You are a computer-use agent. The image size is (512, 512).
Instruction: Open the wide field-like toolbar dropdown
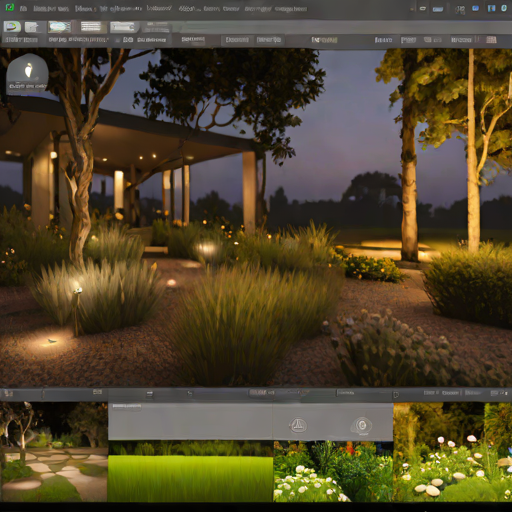pyautogui.click(x=122, y=27)
